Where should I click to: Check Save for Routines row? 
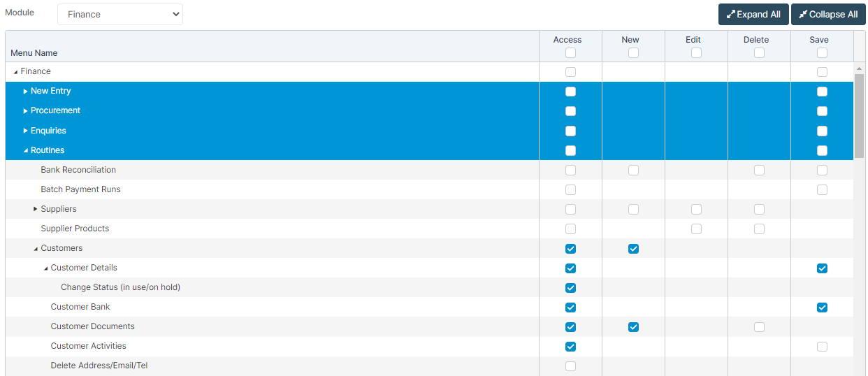pos(822,150)
